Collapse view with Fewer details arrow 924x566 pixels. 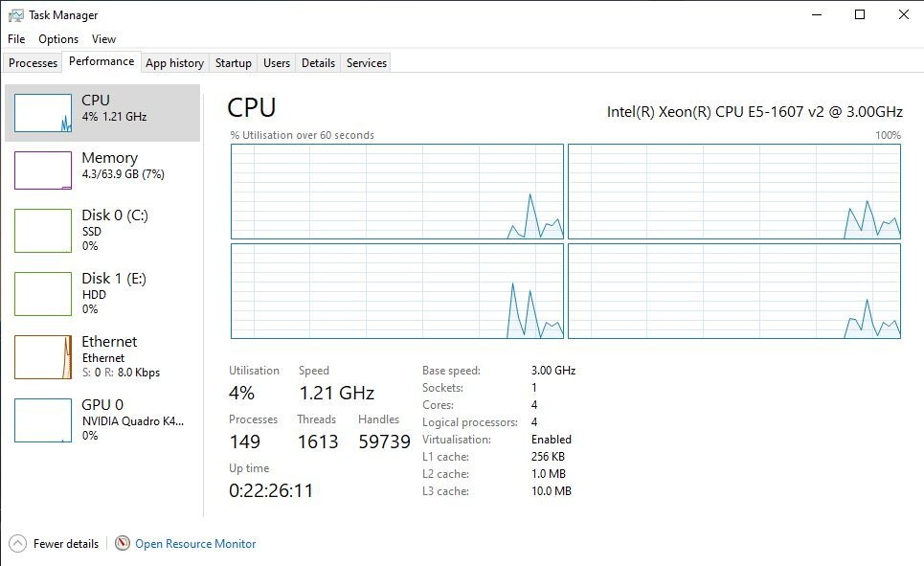[x=17, y=544]
